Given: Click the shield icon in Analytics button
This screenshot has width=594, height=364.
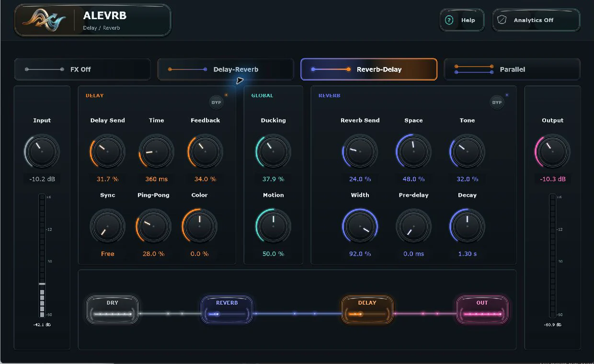Looking at the screenshot, I should [x=502, y=20].
